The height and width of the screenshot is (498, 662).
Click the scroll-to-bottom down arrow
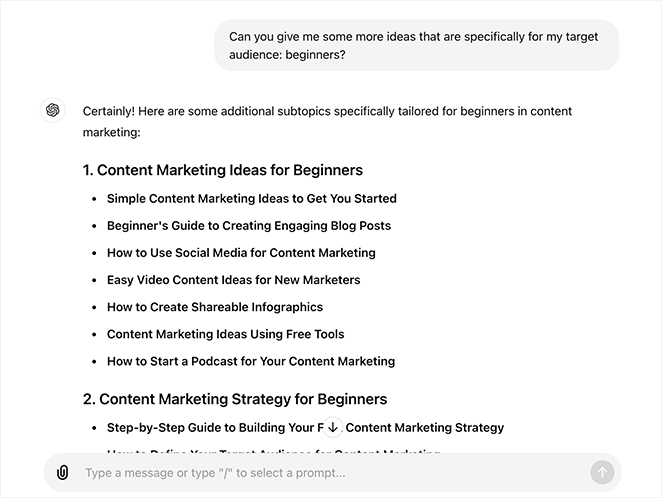(x=333, y=427)
